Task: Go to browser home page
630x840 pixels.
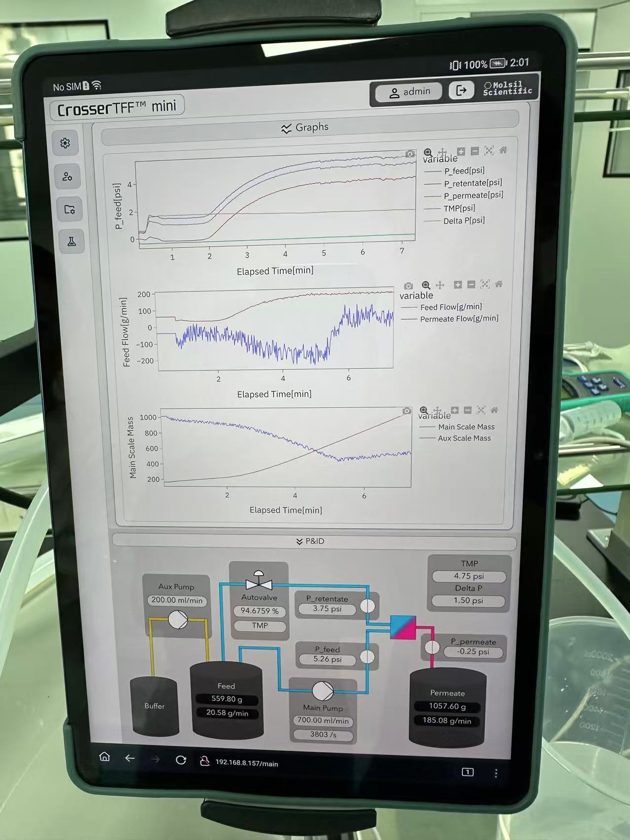Action: (x=104, y=756)
